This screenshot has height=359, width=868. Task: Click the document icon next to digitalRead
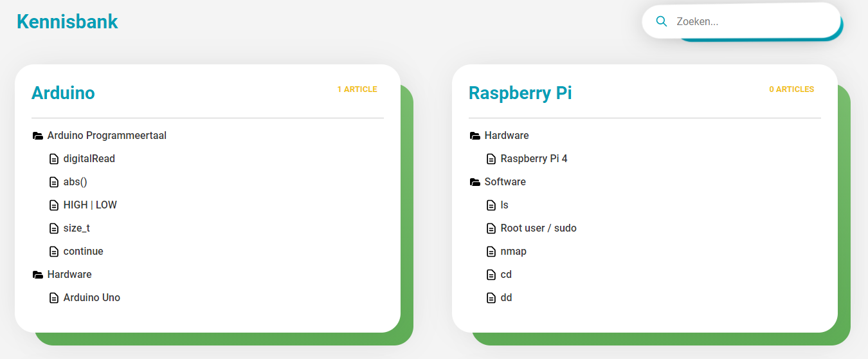[x=54, y=159]
